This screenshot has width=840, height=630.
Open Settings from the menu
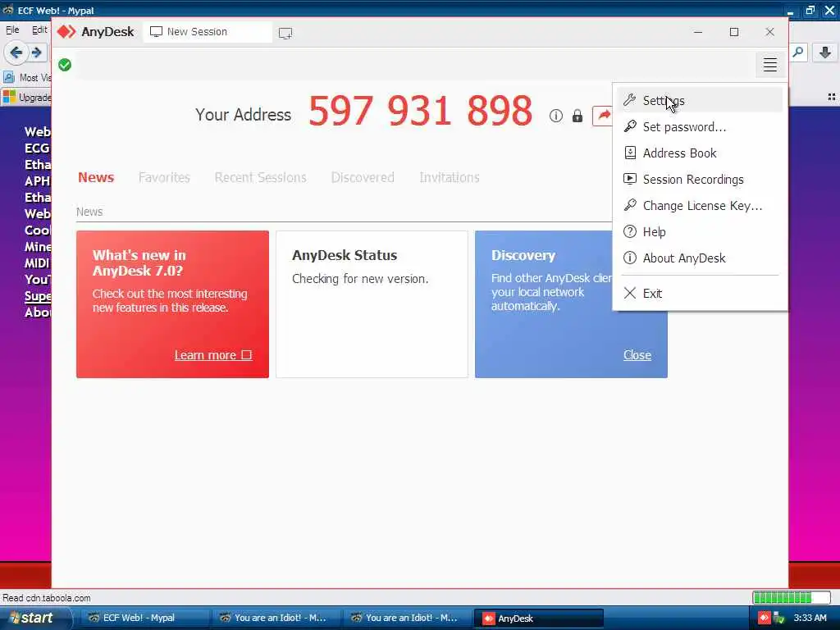click(x=700, y=101)
